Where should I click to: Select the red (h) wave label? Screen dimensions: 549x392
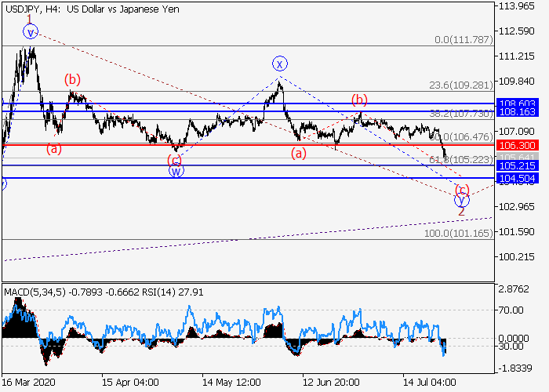click(x=360, y=99)
